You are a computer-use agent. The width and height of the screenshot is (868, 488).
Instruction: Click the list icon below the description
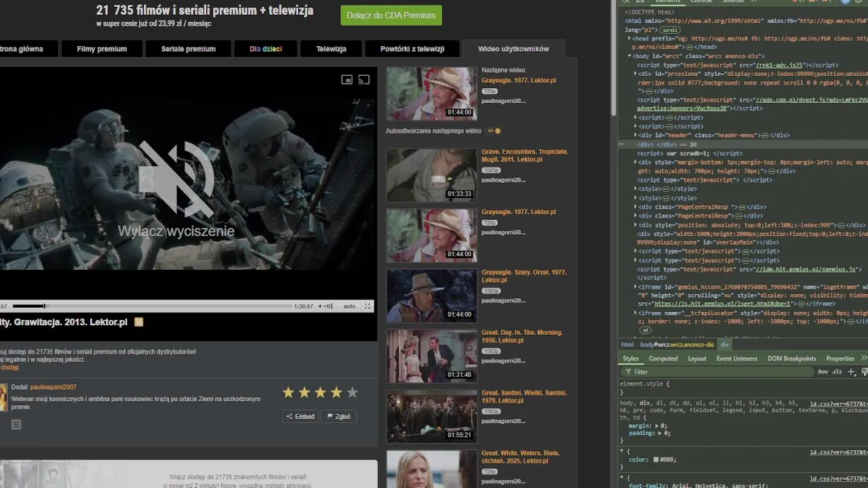pos(16,424)
